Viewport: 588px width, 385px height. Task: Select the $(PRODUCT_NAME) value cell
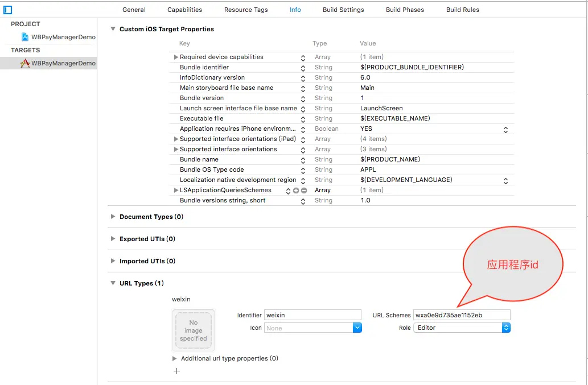(390, 159)
